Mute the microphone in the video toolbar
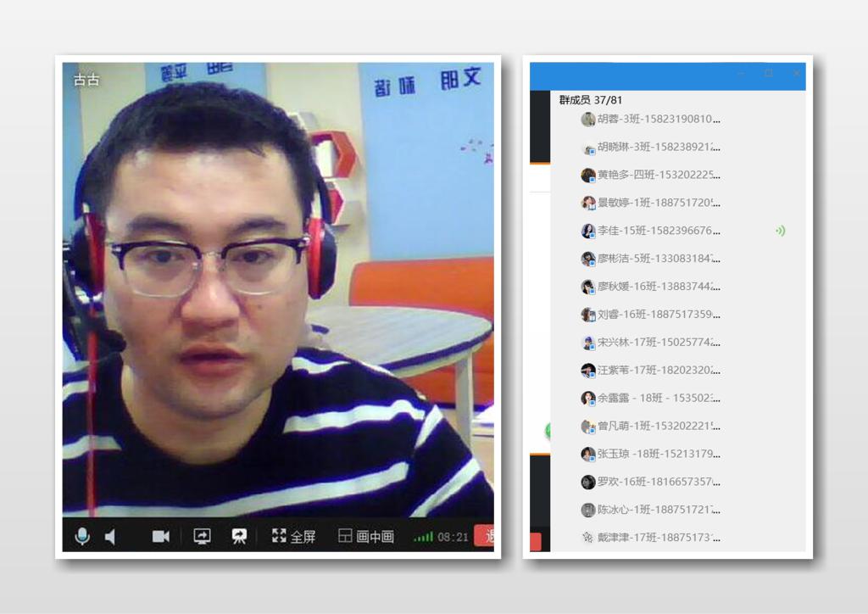The width and height of the screenshot is (868, 614). (x=82, y=536)
